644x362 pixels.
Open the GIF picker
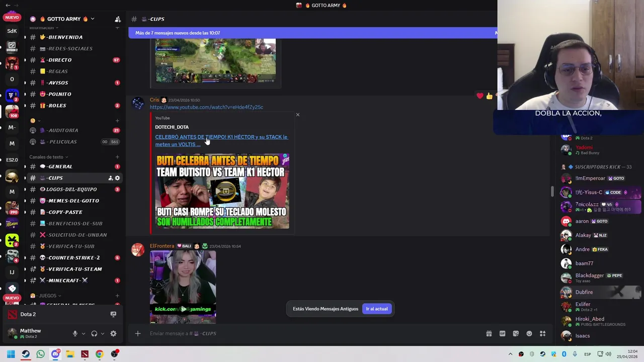click(x=502, y=333)
